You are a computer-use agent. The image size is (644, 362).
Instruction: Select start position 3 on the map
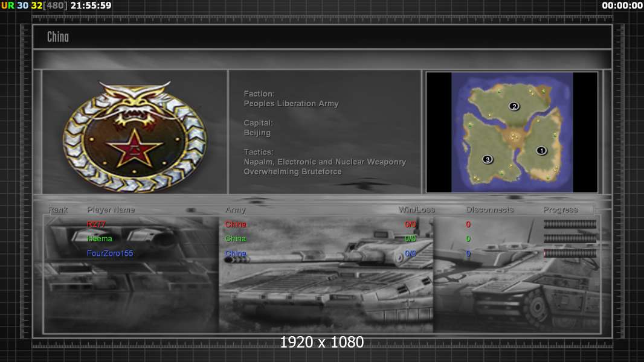[487, 159]
